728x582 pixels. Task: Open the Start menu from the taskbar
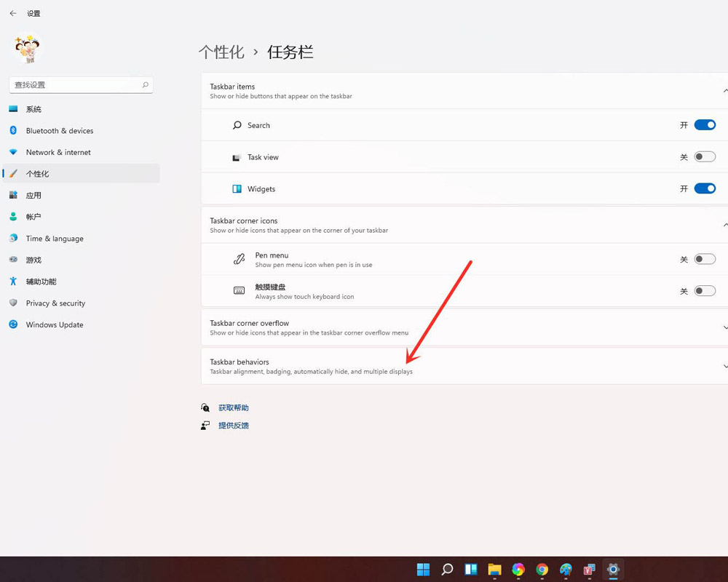click(422, 570)
